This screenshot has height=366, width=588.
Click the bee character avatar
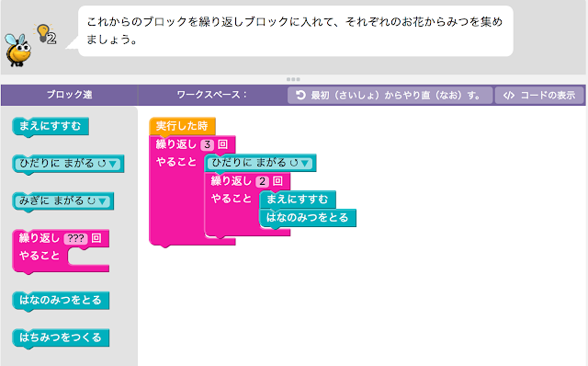click(17, 51)
